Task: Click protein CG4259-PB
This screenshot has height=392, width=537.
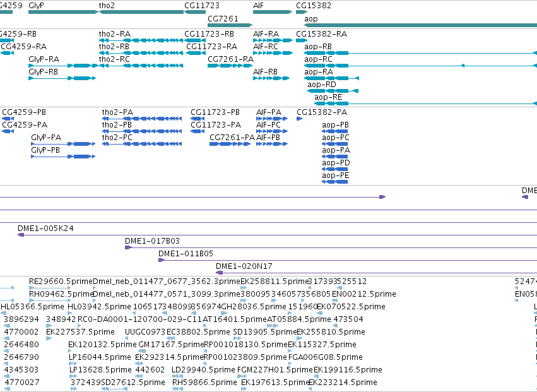Action: pos(8,119)
